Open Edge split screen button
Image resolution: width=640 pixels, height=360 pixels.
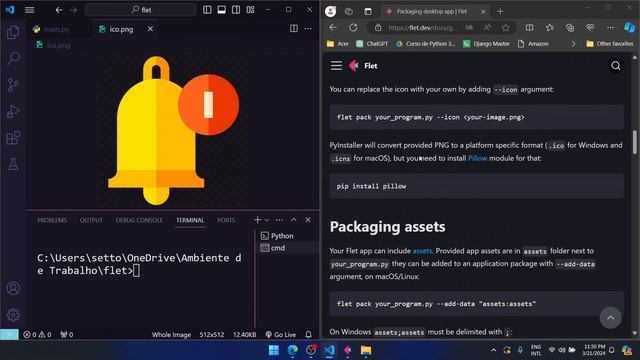pos(529,27)
